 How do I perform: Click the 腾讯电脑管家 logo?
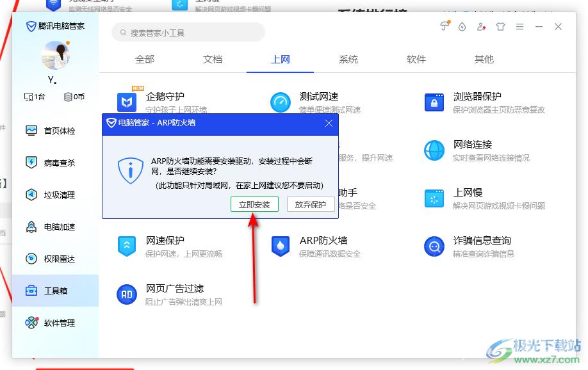[x=55, y=26]
